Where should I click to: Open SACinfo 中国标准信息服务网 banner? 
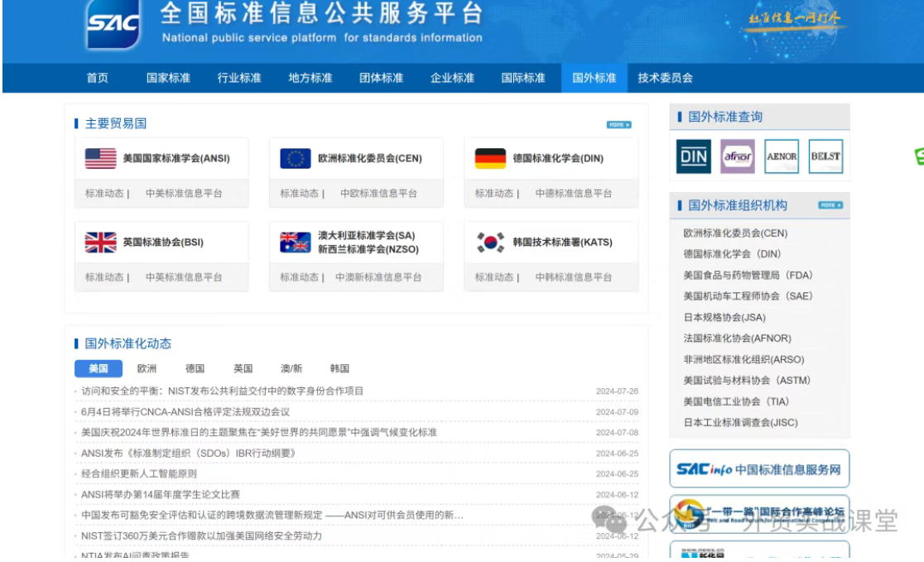pos(758,469)
